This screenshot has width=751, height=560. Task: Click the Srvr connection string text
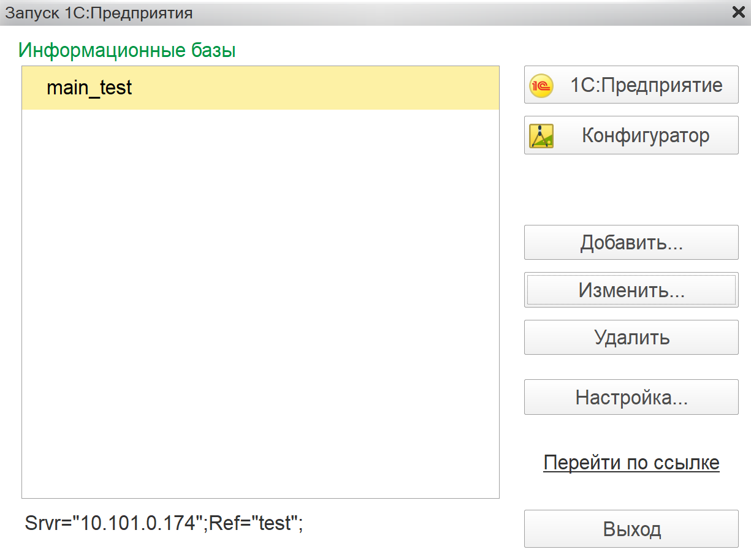coord(47,523)
